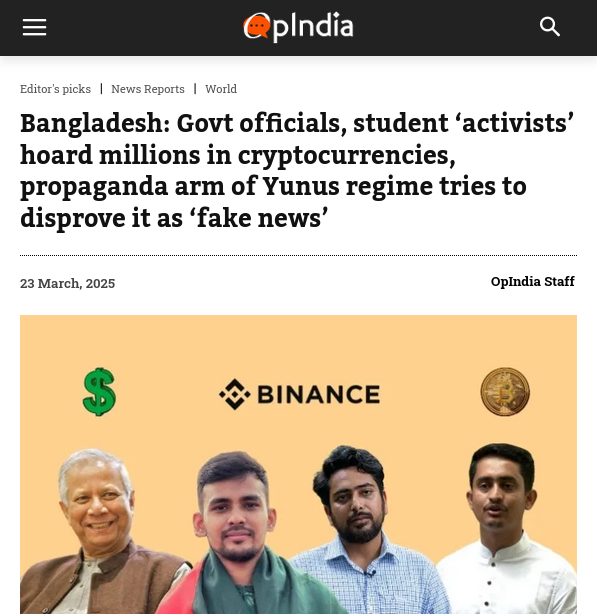Click the search magnifier icon

click(550, 27)
